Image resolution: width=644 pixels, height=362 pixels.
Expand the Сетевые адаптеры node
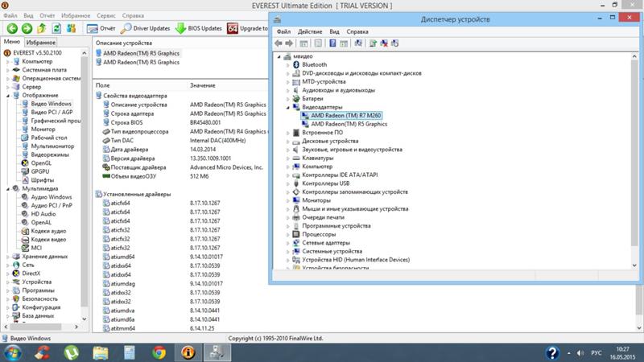pyautogui.click(x=288, y=243)
